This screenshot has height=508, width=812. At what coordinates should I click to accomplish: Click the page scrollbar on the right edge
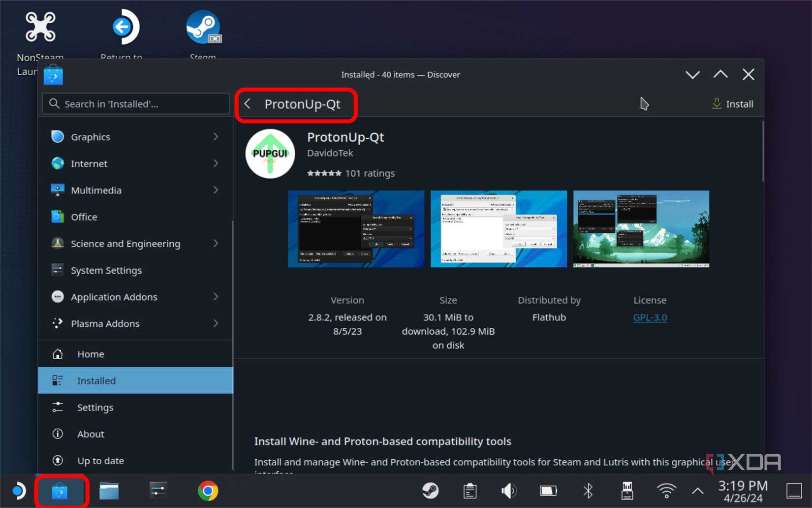[x=762, y=152]
